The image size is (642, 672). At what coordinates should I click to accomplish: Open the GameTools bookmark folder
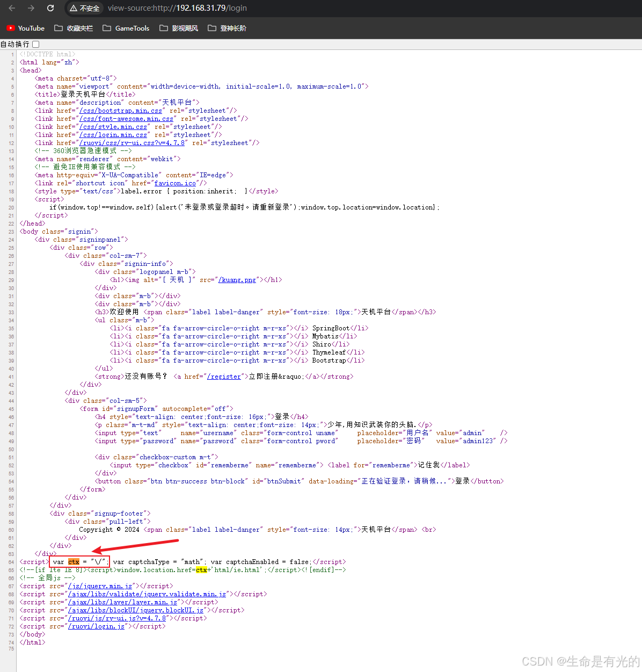coord(126,28)
